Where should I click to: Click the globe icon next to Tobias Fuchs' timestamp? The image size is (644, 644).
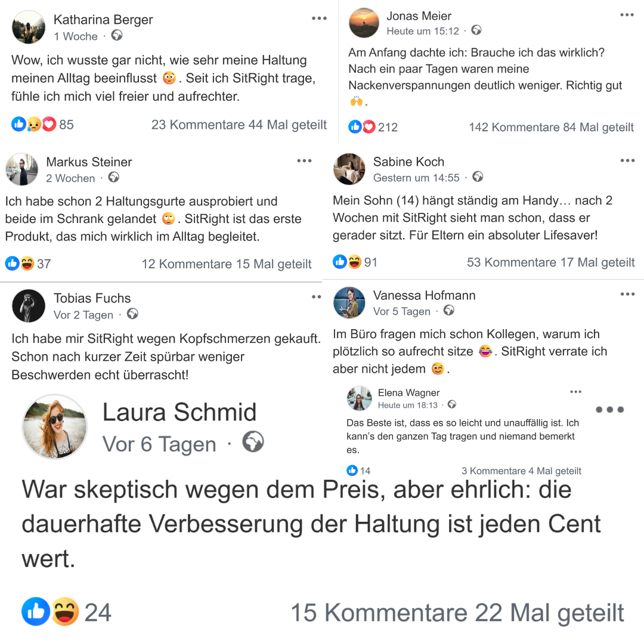click(x=132, y=314)
